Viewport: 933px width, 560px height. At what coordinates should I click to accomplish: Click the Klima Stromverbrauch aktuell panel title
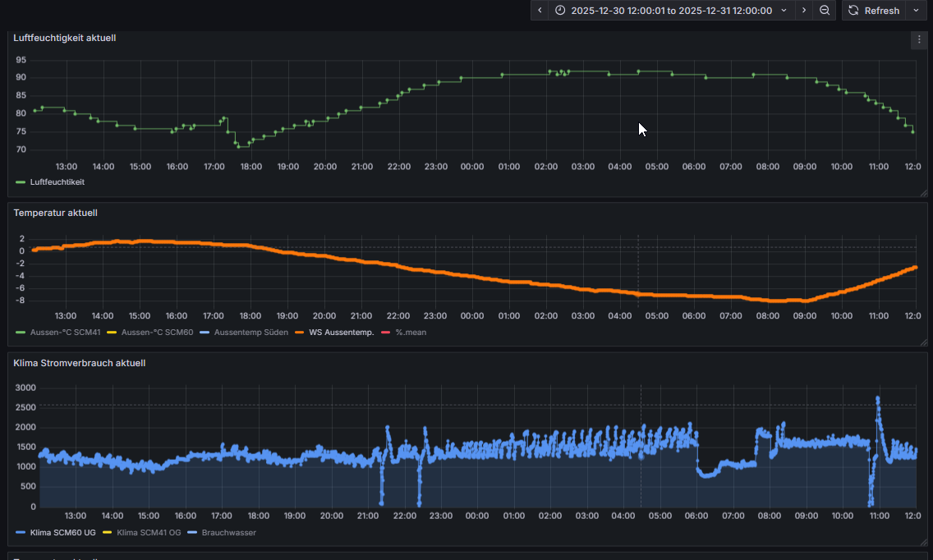click(79, 362)
